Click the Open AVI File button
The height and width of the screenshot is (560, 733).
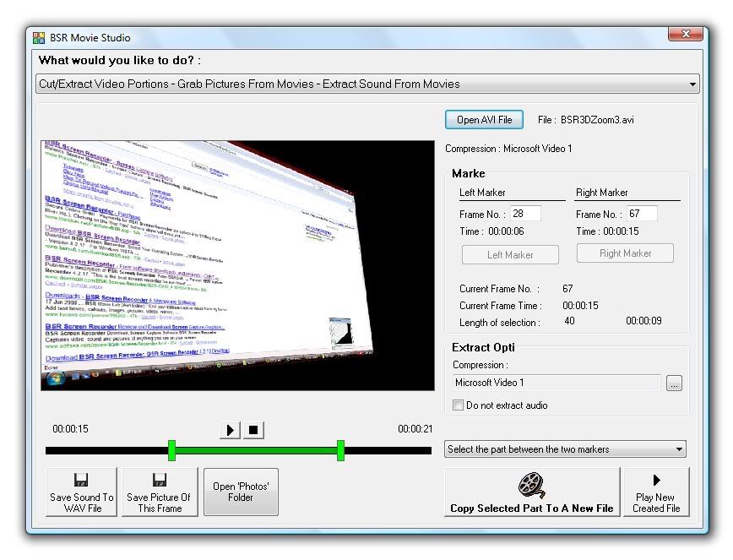click(484, 120)
